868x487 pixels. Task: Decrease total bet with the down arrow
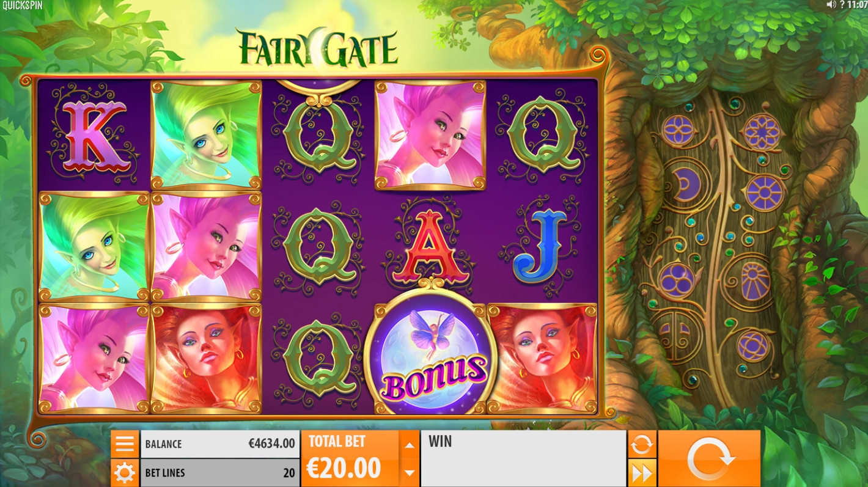click(410, 473)
